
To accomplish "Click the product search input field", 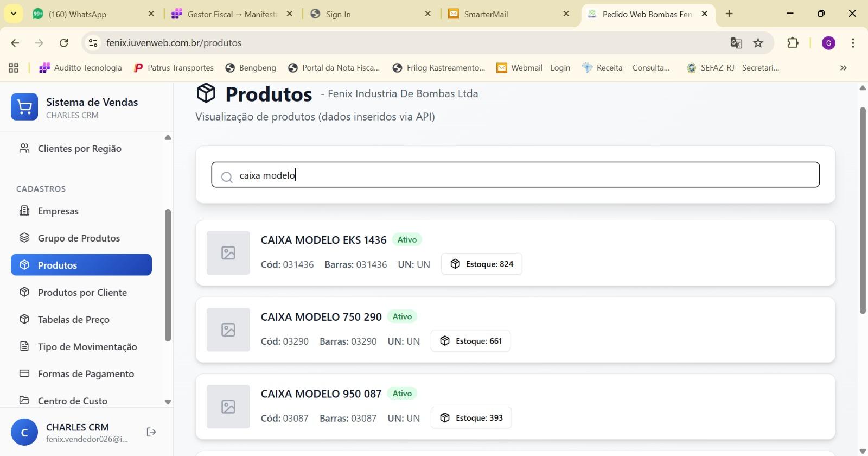I will [x=515, y=175].
